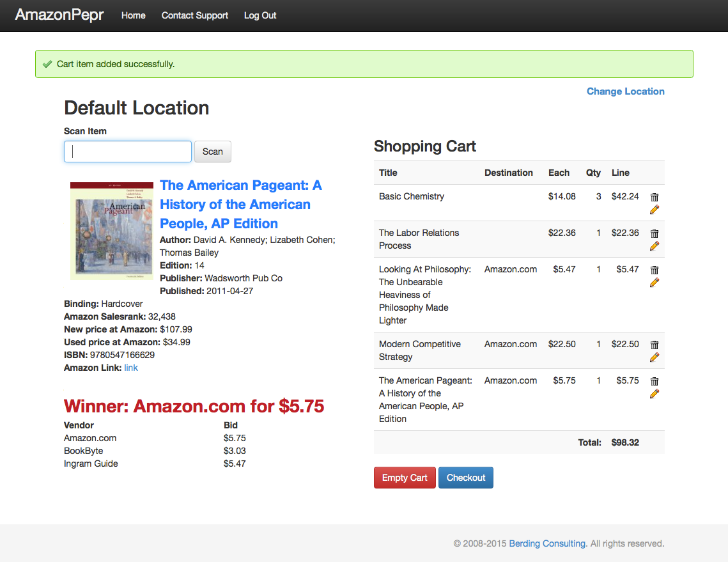
Task: Select 'The Labor Relations Process' title cell
Action: pos(419,239)
